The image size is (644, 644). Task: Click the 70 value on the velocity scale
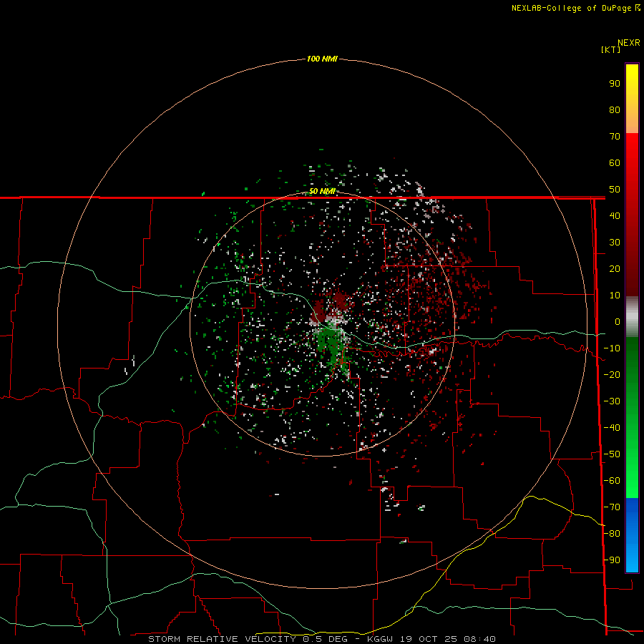pos(615,137)
